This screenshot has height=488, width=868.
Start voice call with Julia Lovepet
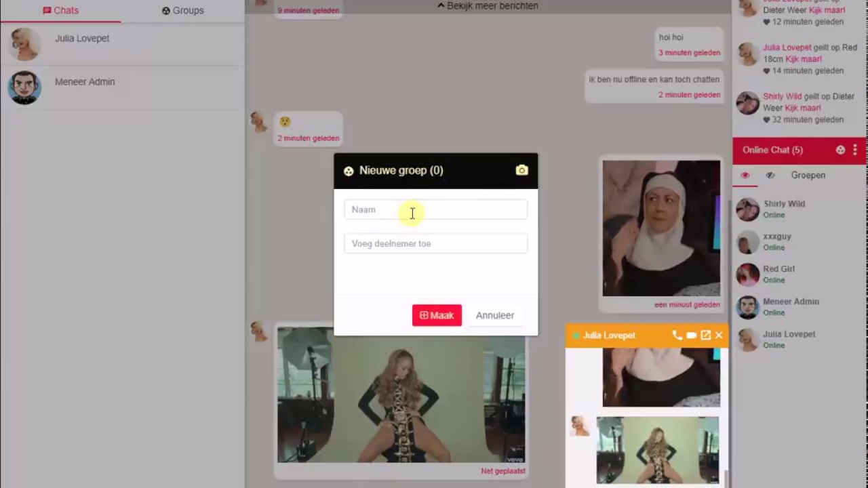click(677, 335)
